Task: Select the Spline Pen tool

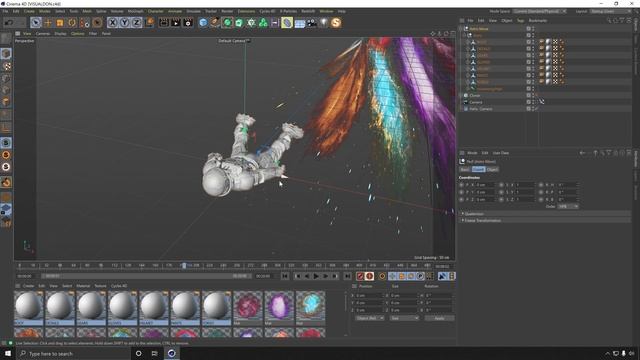Action: click(215, 22)
